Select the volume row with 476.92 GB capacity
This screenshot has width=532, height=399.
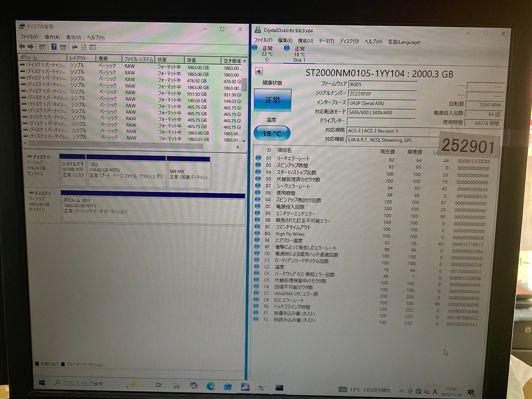tap(131, 81)
